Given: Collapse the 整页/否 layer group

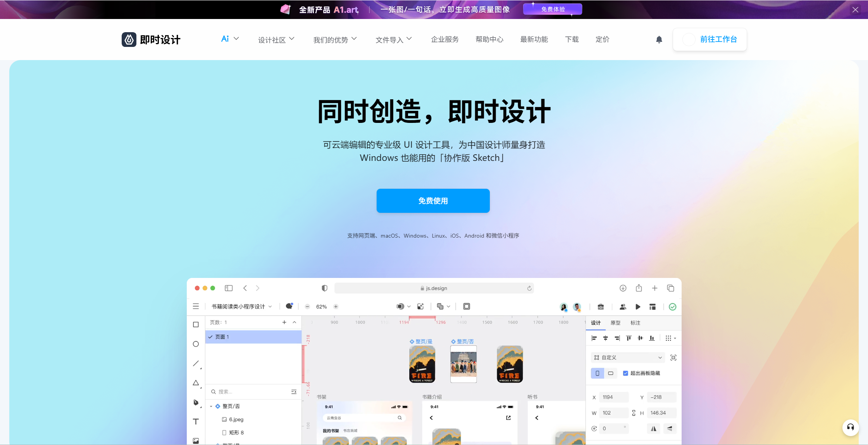Looking at the screenshot, I should tap(211, 406).
